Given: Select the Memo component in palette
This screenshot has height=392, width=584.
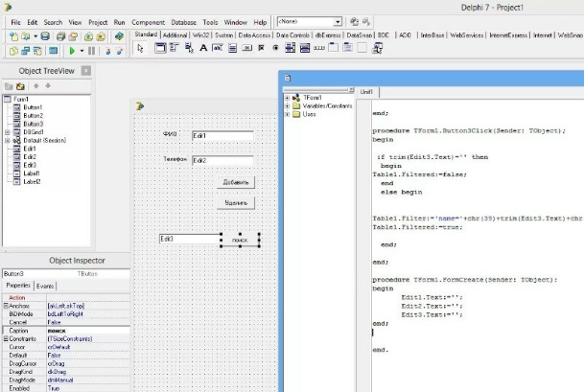Looking at the screenshot, I should click(x=232, y=48).
